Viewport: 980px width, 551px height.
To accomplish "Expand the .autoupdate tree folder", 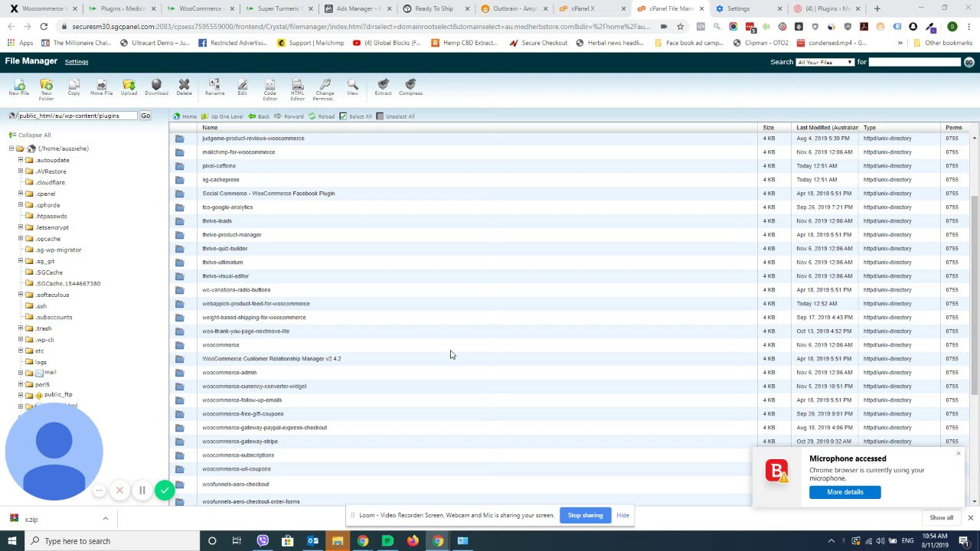I will (x=21, y=160).
